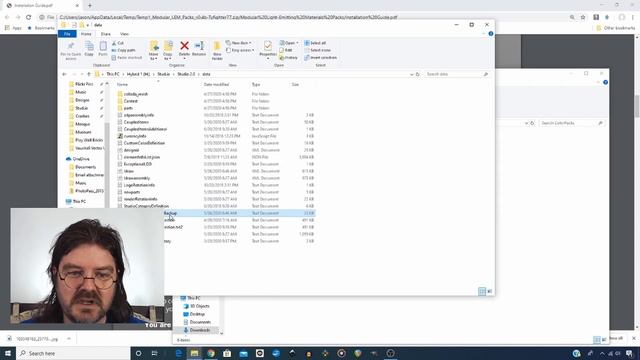The image size is (640, 360).
Task: Open a new Chrome tab with plus
Action: [x=90, y=6]
